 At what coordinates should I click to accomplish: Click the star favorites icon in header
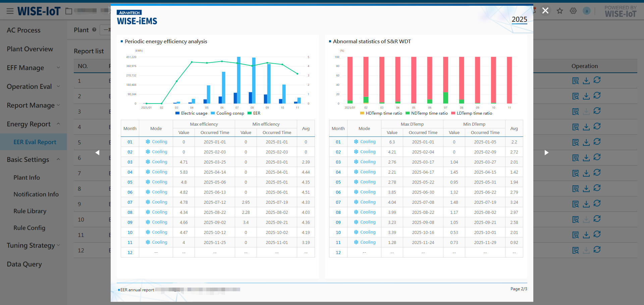(560, 11)
